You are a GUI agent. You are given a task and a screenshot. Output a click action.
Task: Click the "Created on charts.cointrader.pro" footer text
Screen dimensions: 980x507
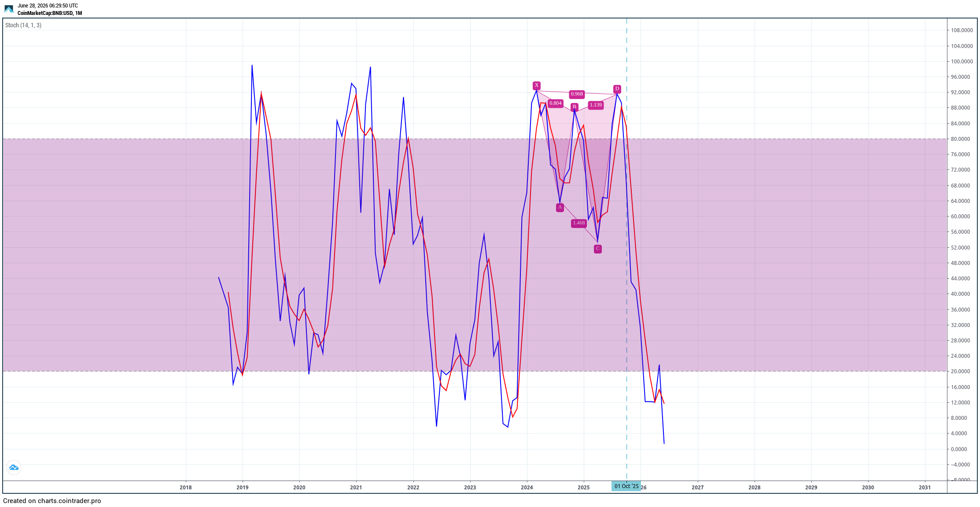pos(52,501)
